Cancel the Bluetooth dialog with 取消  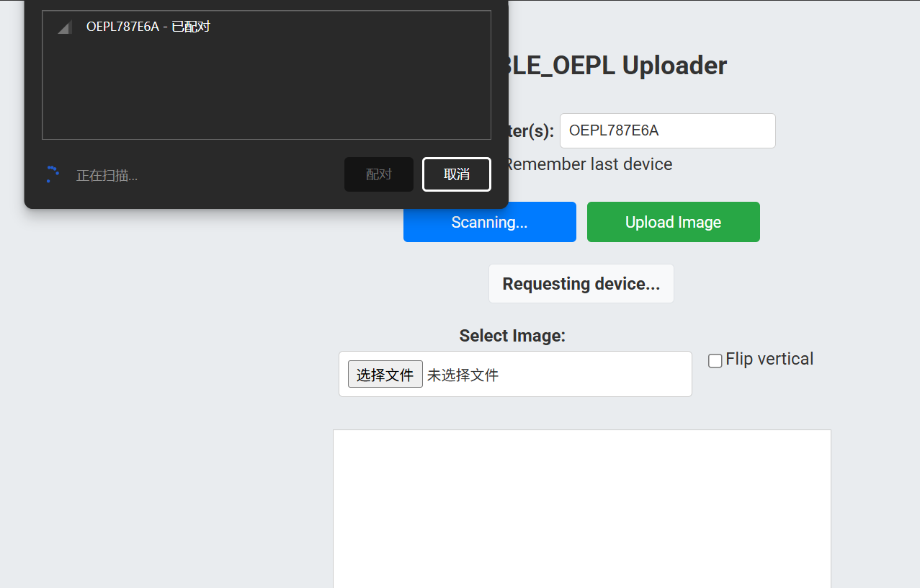[456, 174]
